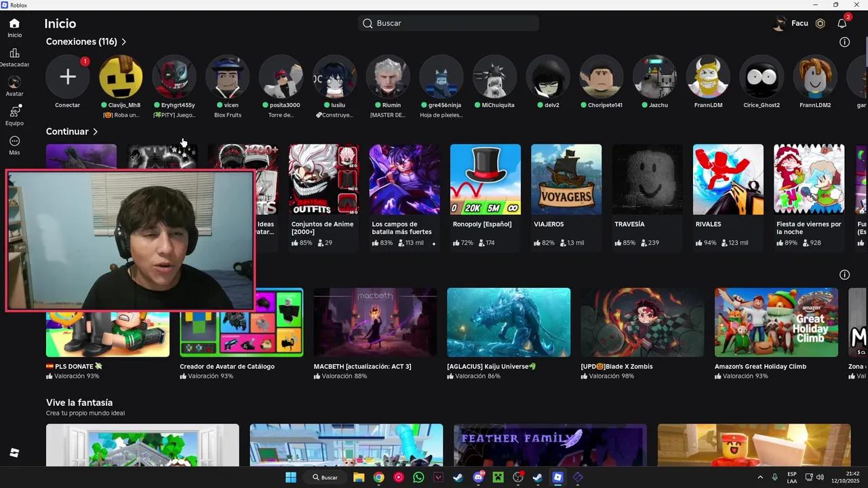Screen dimensions: 868x488
Task: Click the Conectar plus button
Action: 67,77
